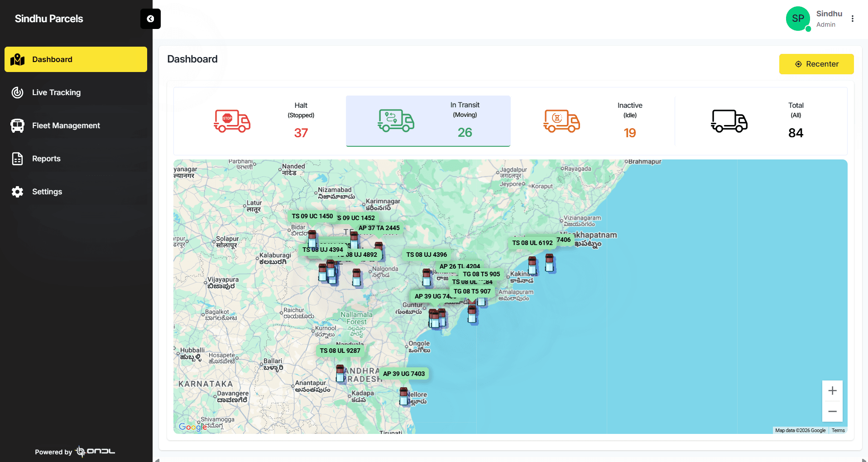This screenshot has width=868, height=462.
Task: Click the Reports document icon
Action: coord(17,159)
